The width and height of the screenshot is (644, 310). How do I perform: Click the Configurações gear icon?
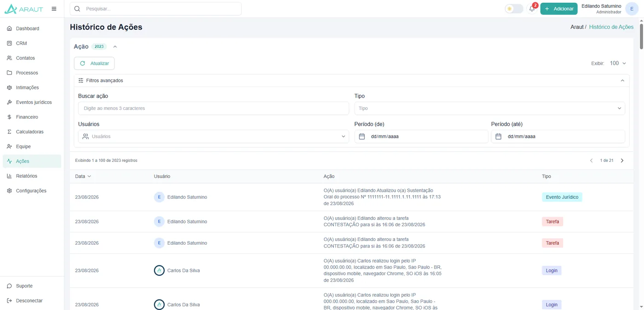[9, 190]
